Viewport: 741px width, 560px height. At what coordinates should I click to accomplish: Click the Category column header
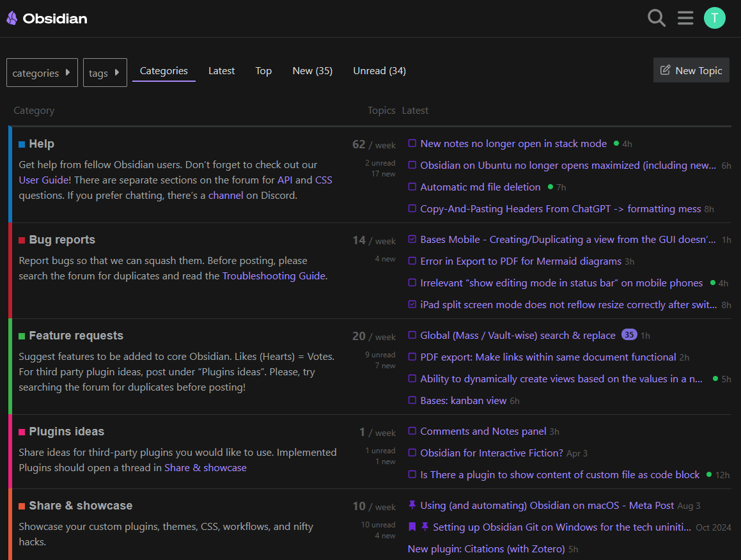tap(34, 111)
